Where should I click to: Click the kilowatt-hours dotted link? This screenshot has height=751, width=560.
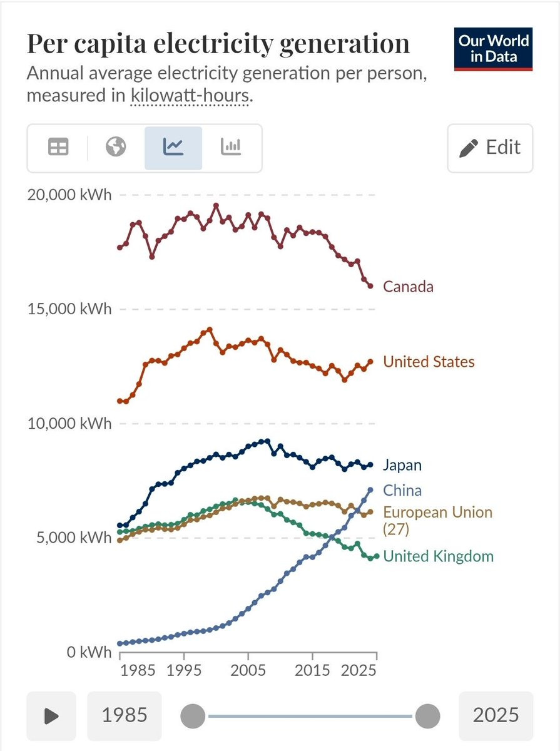point(190,96)
